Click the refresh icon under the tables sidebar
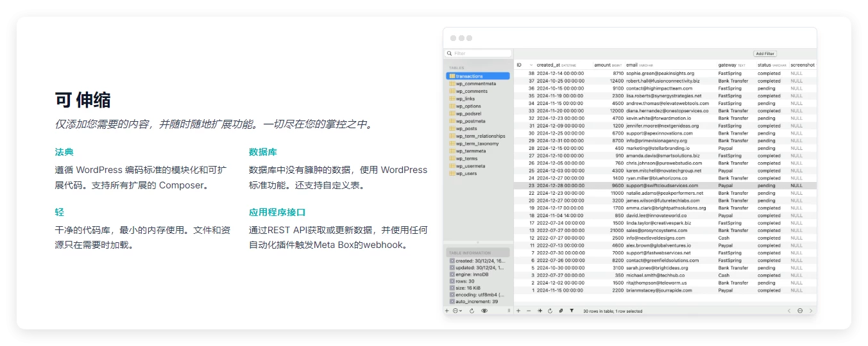This screenshot has width=868, height=346. (472, 311)
